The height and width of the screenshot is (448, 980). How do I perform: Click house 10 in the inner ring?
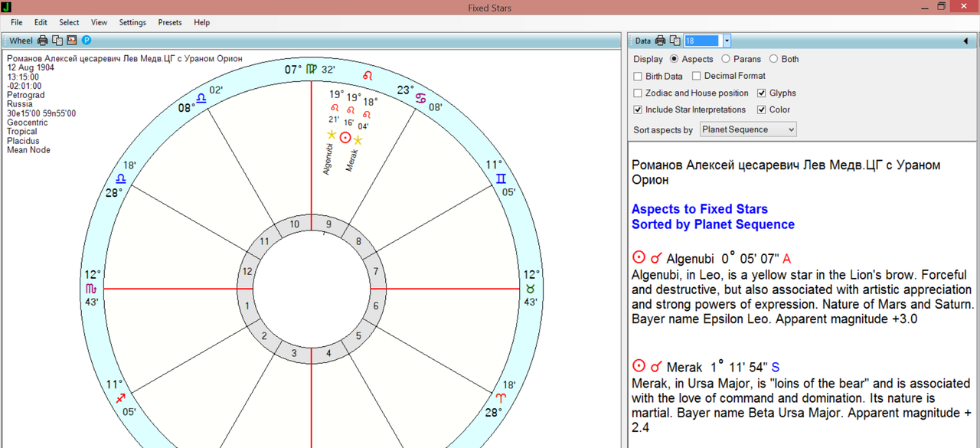295,224
